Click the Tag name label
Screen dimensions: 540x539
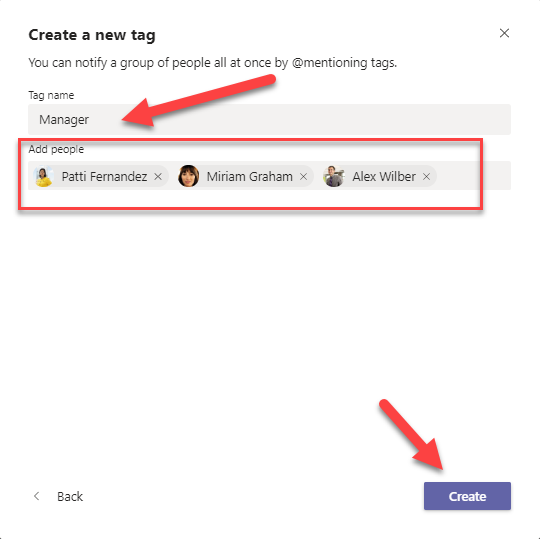51,95
